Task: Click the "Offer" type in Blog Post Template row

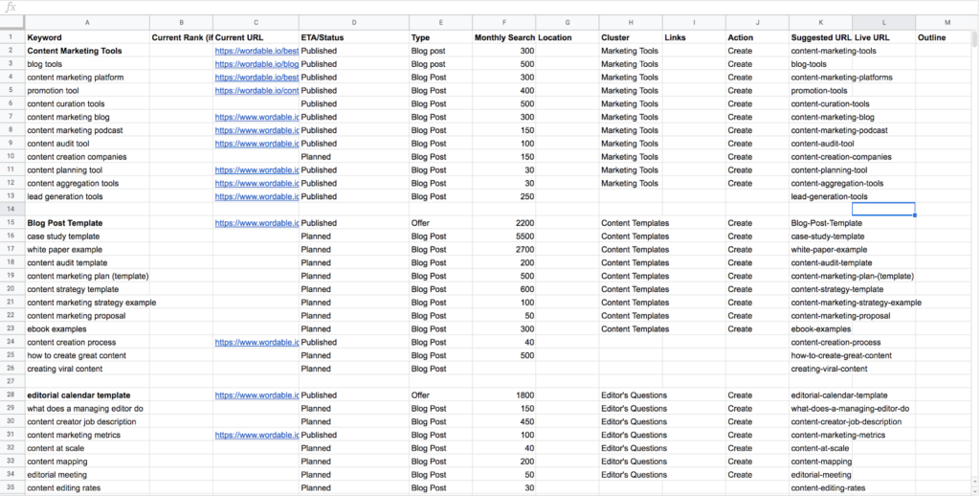Action: coord(440,223)
